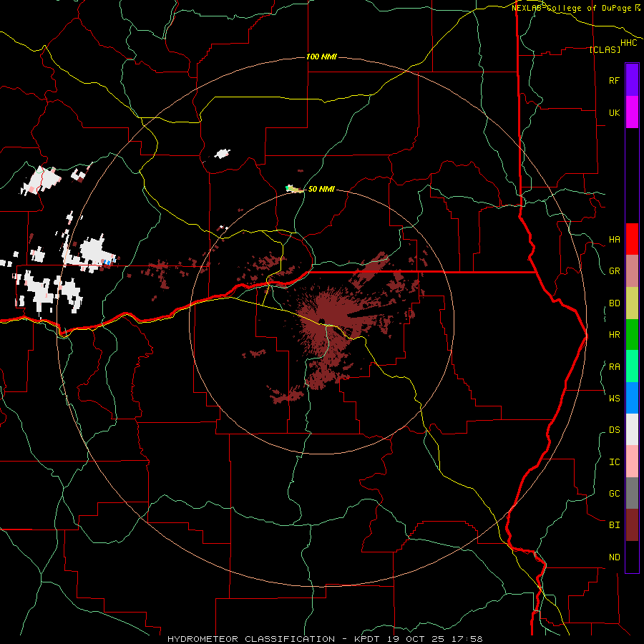Click the WS blue legend swatch
This screenshot has height=644, width=644.
632,398
